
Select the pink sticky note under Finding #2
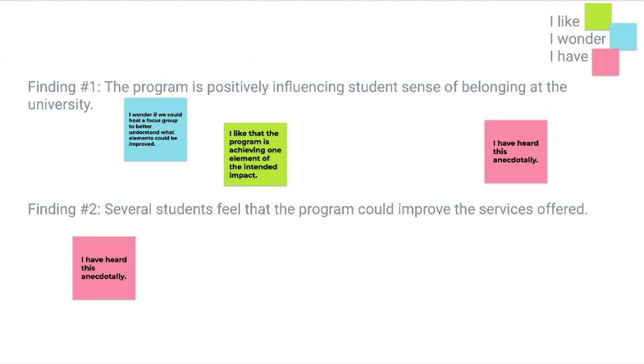tap(104, 268)
